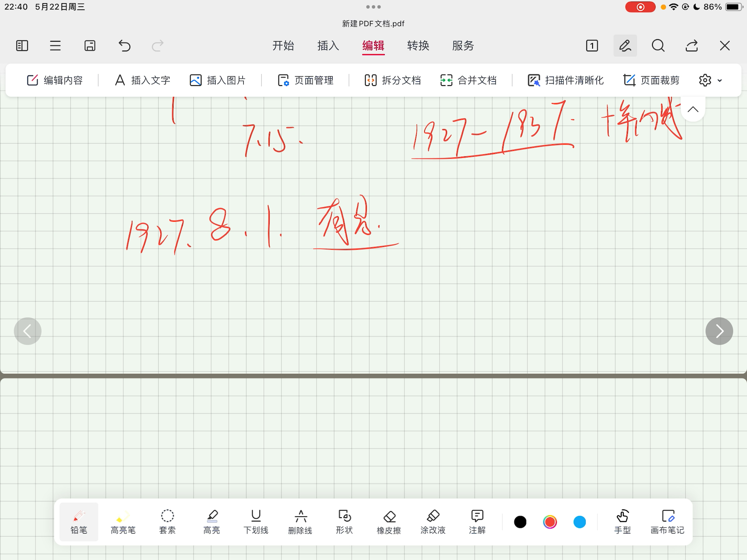Screen dimensions: 747x560
Task: Select the 涂改液 correction fluid tool
Action: coord(433,522)
